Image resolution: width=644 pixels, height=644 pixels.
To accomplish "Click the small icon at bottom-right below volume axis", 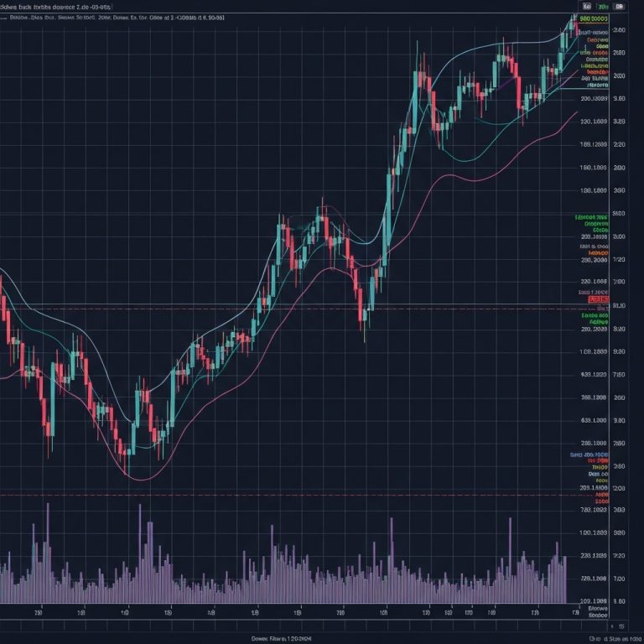I will coord(621,626).
